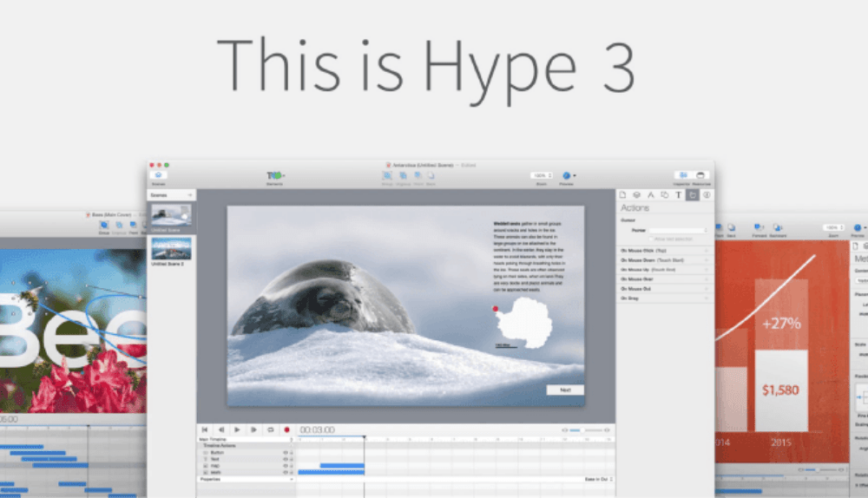Switch to the Identity inspector tab
The width and height of the screenshot is (868, 498).
click(707, 194)
